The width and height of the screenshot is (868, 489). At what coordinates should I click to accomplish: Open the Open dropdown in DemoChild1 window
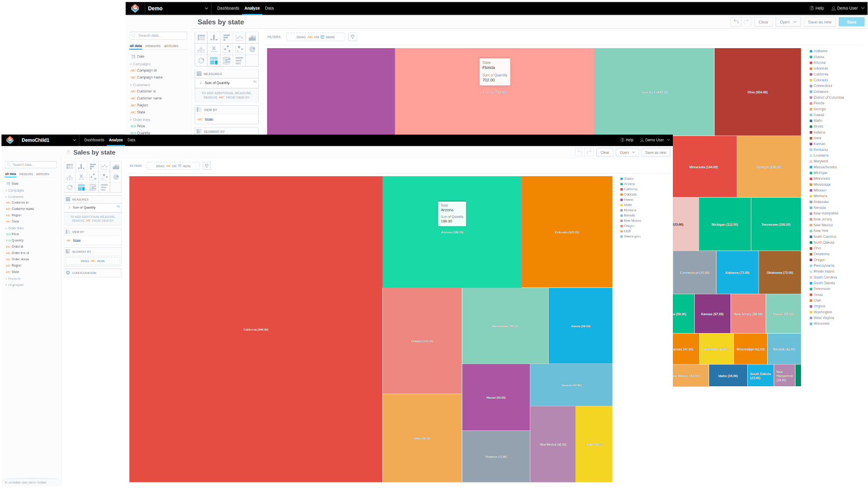pos(627,152)
